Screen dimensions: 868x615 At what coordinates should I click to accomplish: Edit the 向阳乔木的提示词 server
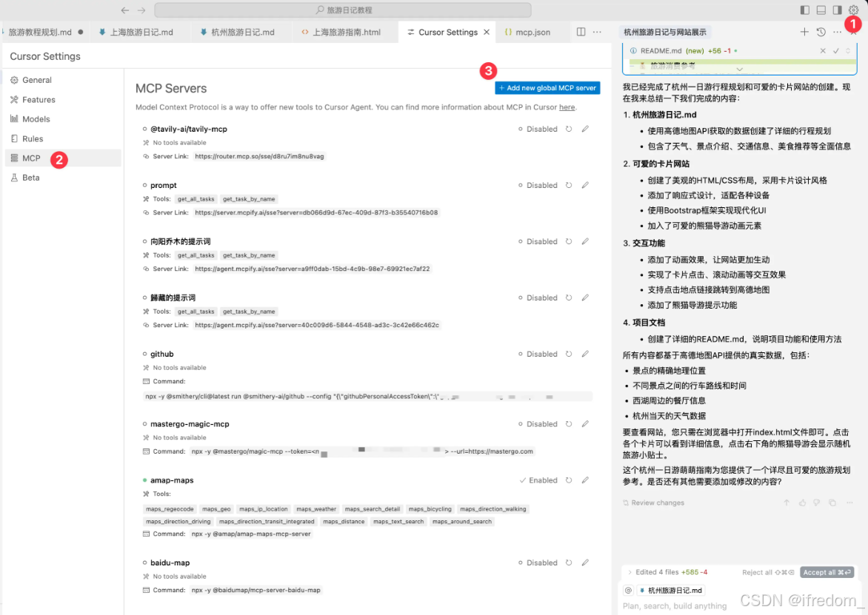[585, 242]
